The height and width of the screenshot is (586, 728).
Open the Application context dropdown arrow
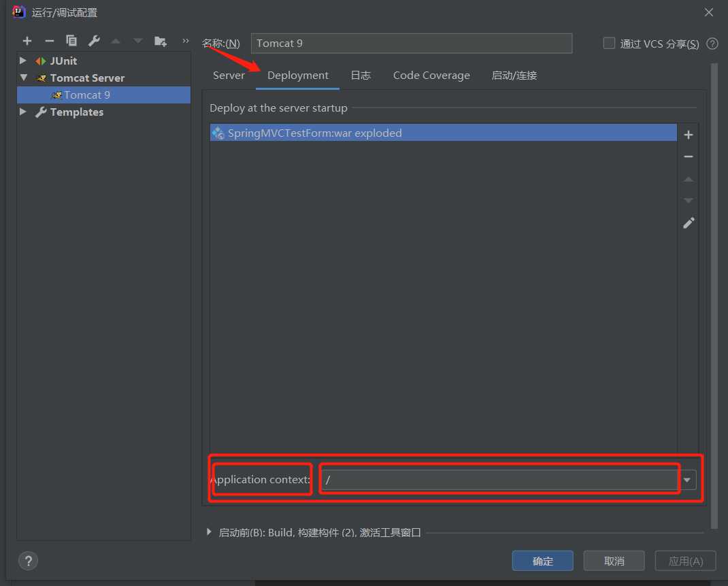(687, 480)
